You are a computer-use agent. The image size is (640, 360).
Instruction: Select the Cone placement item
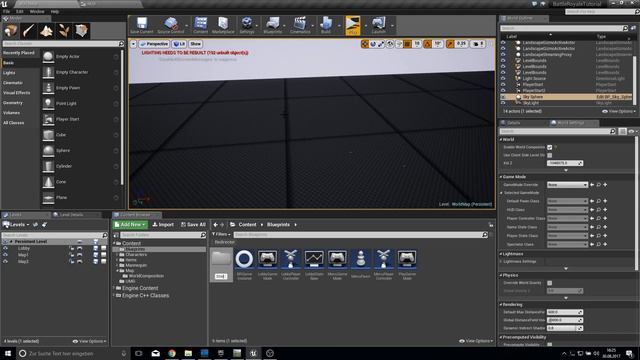pos(81,182)
